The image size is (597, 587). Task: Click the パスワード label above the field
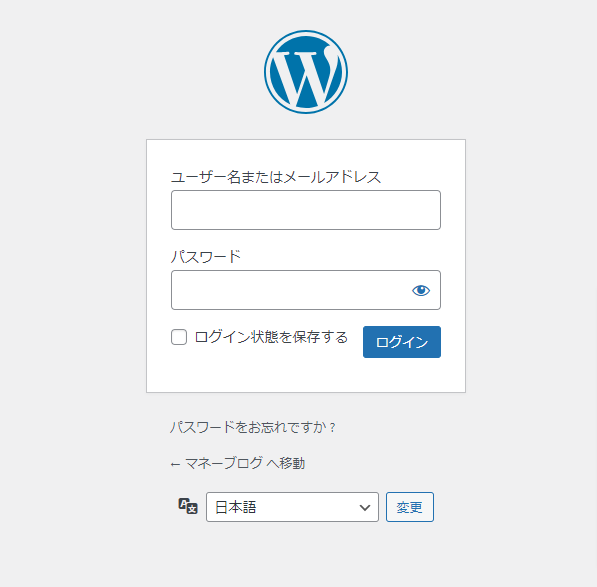click(206, 257)
